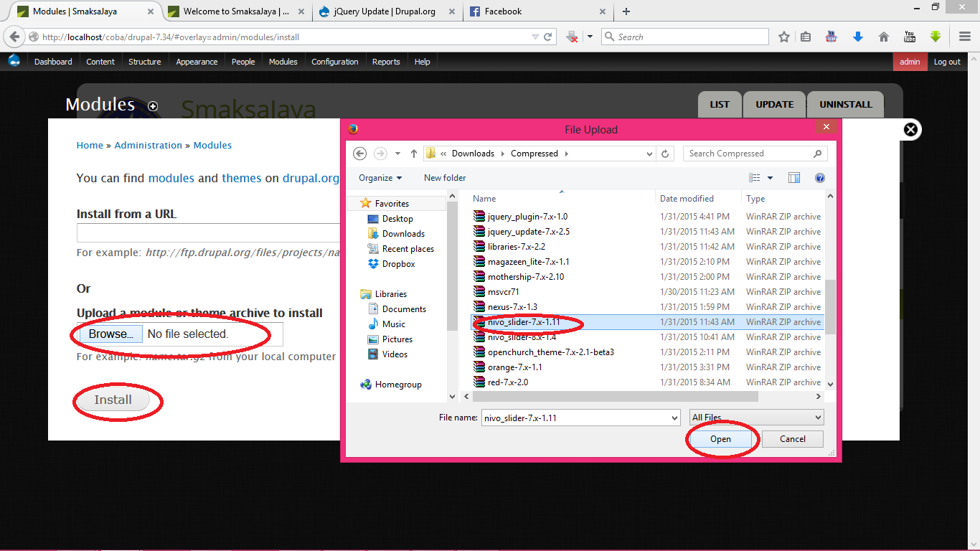This screenshot has height=551, width=980.
Task: Click the Drupal home logo icon
Action: [x=14, y=61]
